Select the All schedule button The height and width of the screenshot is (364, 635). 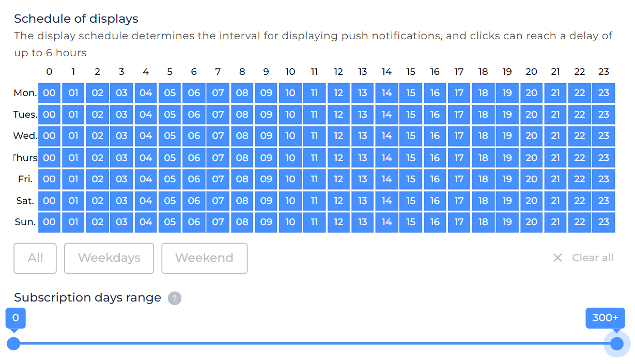[35, 258]
